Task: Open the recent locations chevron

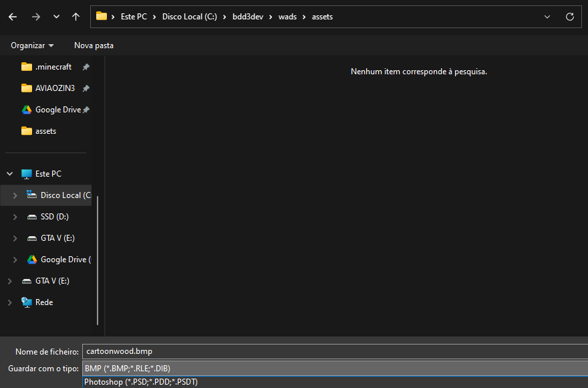Action: pyautogui.click(x=56, y=17)
